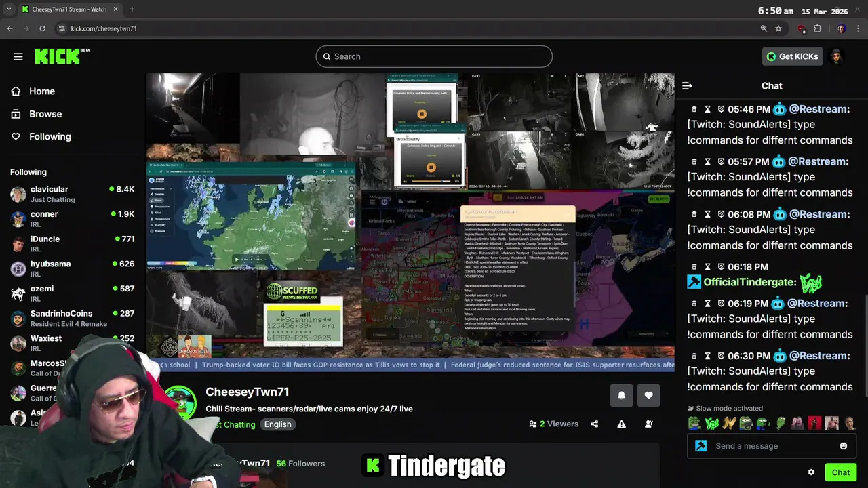Click the site information icon in address bar
The height and width of the screenshot is (488, 868).
[x=61, y=28]
